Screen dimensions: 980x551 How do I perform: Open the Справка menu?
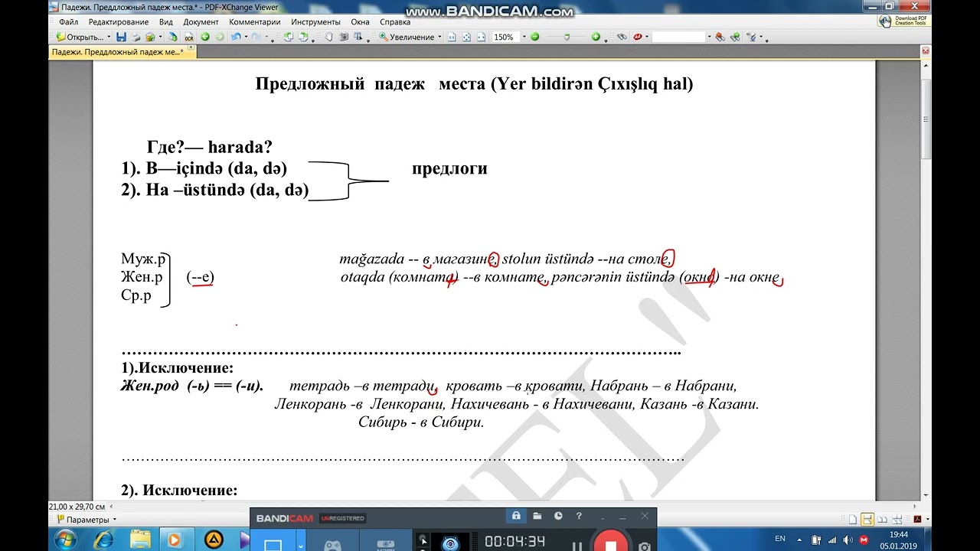point(395,22)
